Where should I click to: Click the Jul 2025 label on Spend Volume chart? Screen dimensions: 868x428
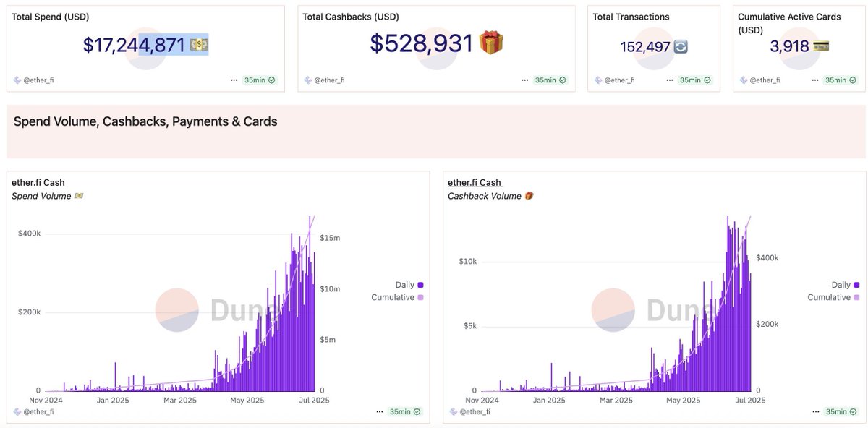[x=315, y=400]
